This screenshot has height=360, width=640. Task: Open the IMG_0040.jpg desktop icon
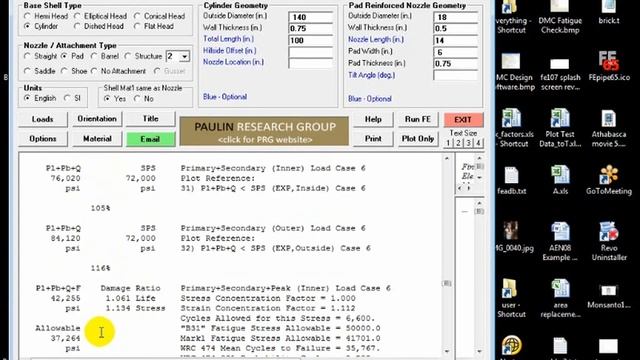coord(513,237)
